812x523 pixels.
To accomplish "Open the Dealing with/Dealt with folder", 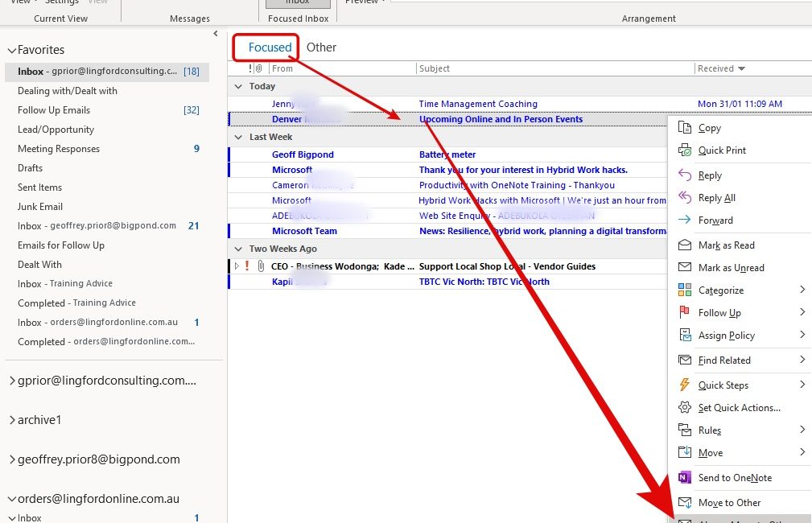I will (x=68, y=91).
